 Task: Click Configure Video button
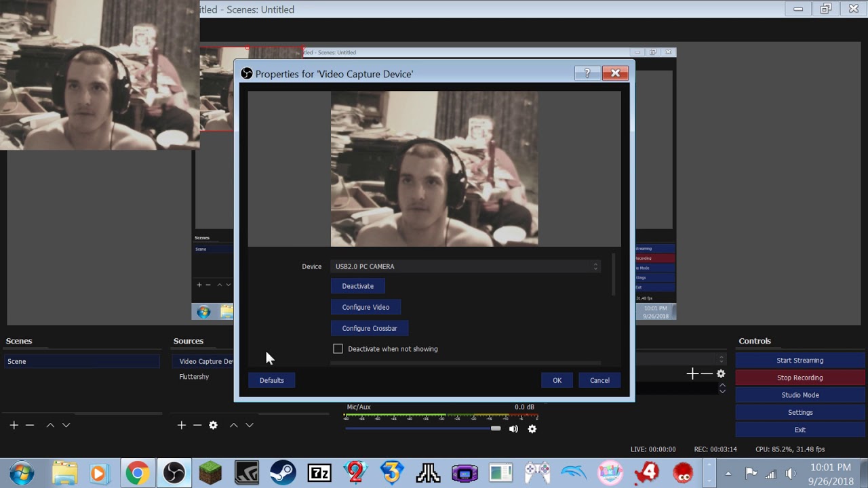point(366,307)
